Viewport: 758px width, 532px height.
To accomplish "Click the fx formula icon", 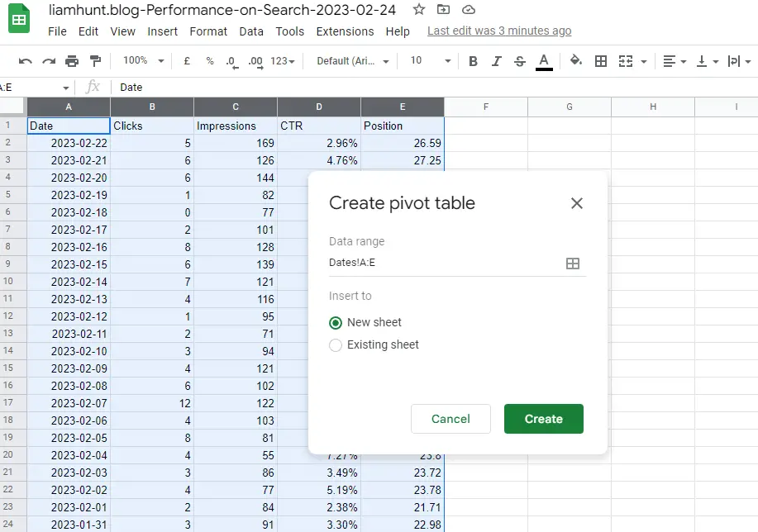I will pyautogui.click(x=93, y=87).
